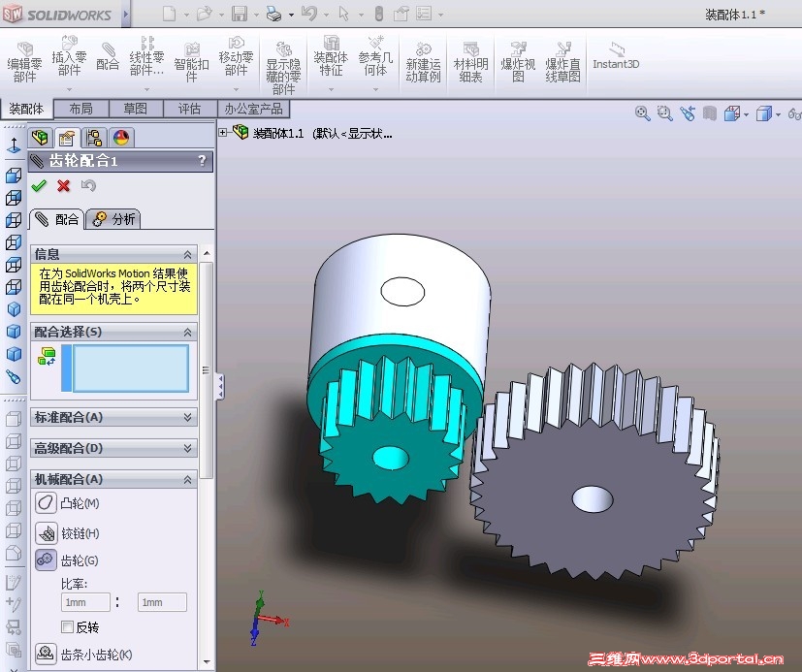The height and width of the screenshot is (672, 802).
Task: Click Insert Components (插入零部件) tool
Action: [69, 56]
